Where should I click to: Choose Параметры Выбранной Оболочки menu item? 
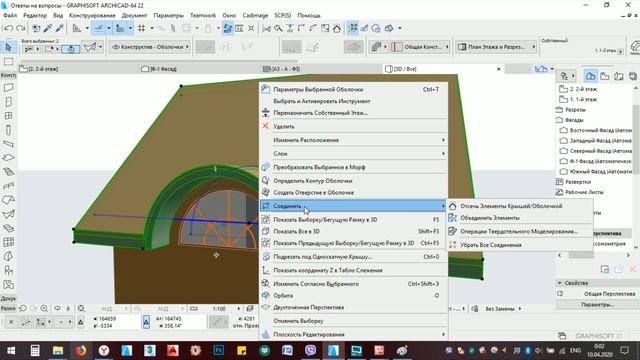coord(354,89)
